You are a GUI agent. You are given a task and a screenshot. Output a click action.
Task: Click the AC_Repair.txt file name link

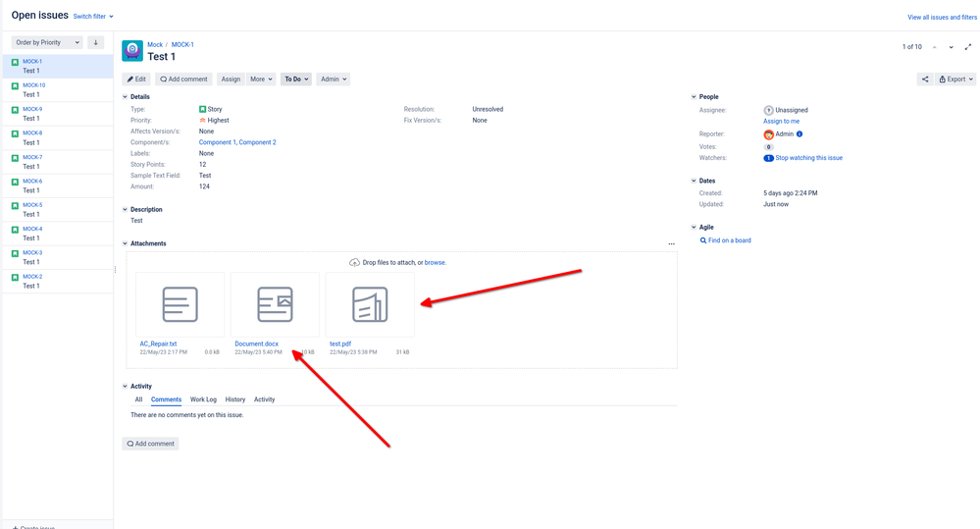point(158,344)
